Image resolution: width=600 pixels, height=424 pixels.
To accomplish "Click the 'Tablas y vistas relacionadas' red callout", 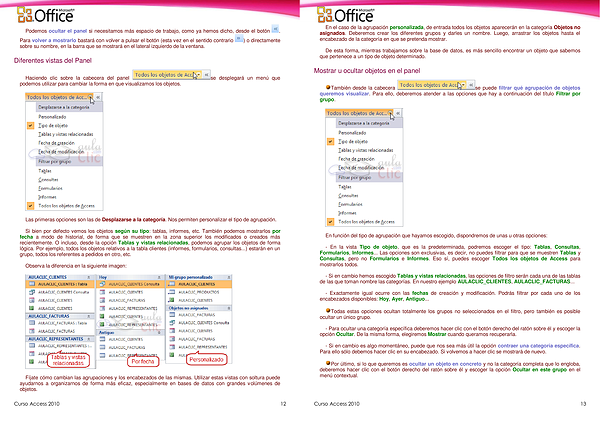I will coord(73,359).
